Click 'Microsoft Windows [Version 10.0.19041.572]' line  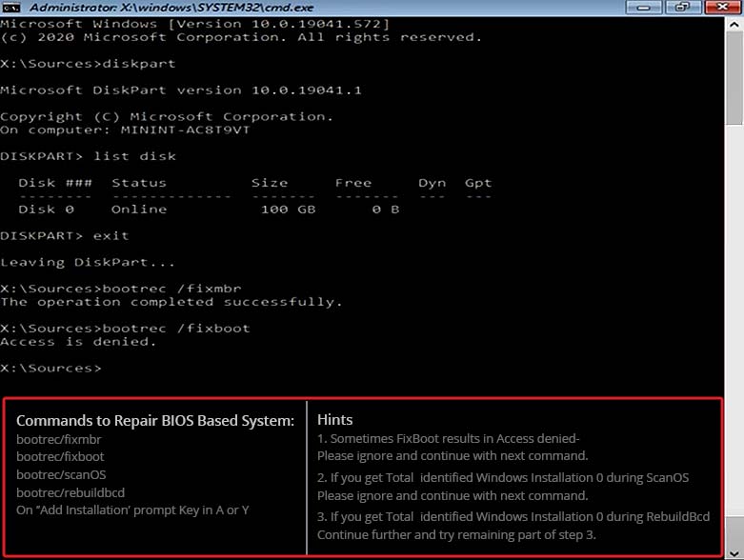tap(194, 24)
